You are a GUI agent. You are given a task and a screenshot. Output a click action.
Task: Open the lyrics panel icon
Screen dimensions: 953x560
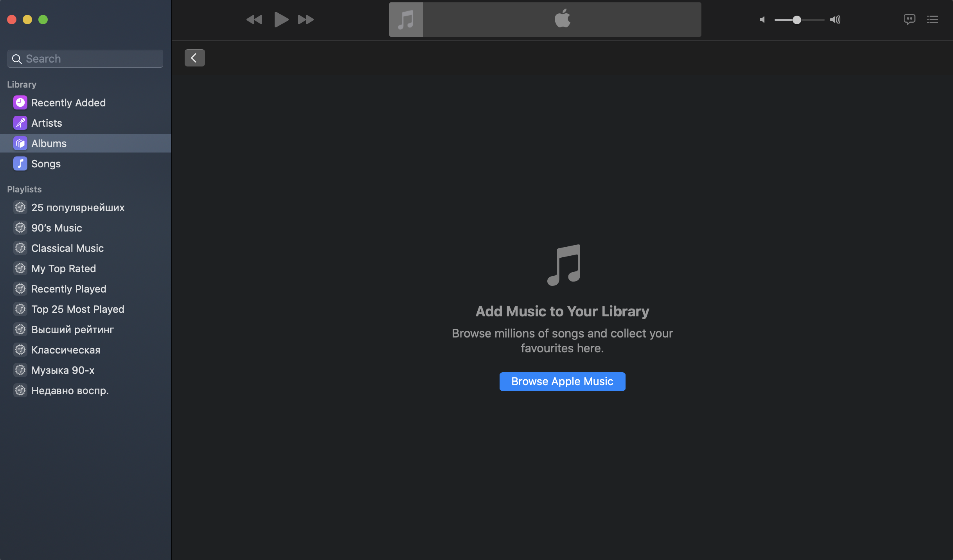(909, 19)
